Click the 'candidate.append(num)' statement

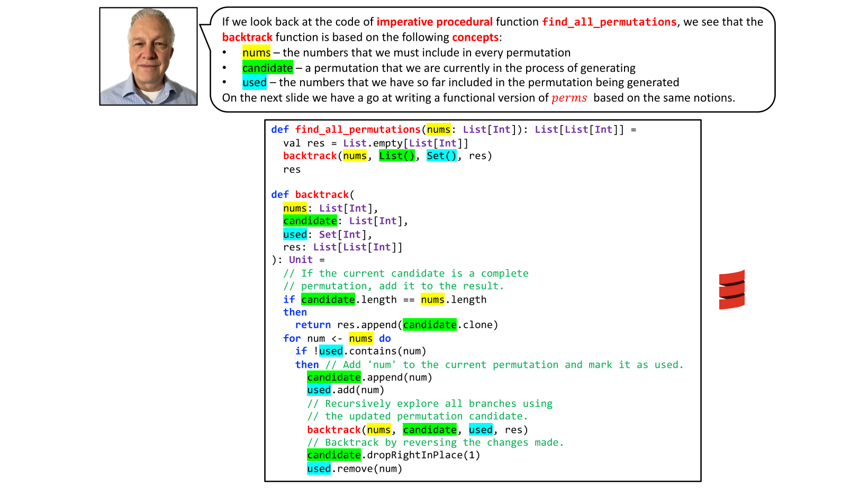click(369, 377)
